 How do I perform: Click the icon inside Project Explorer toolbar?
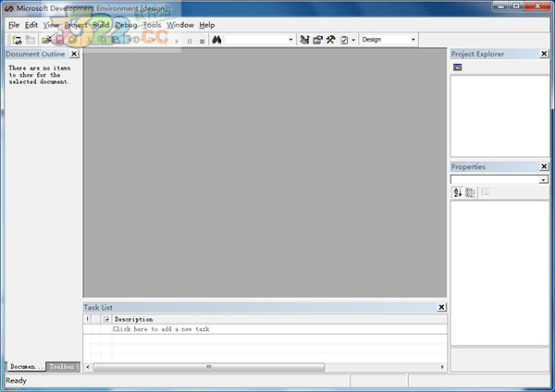(x=457, y=67)
